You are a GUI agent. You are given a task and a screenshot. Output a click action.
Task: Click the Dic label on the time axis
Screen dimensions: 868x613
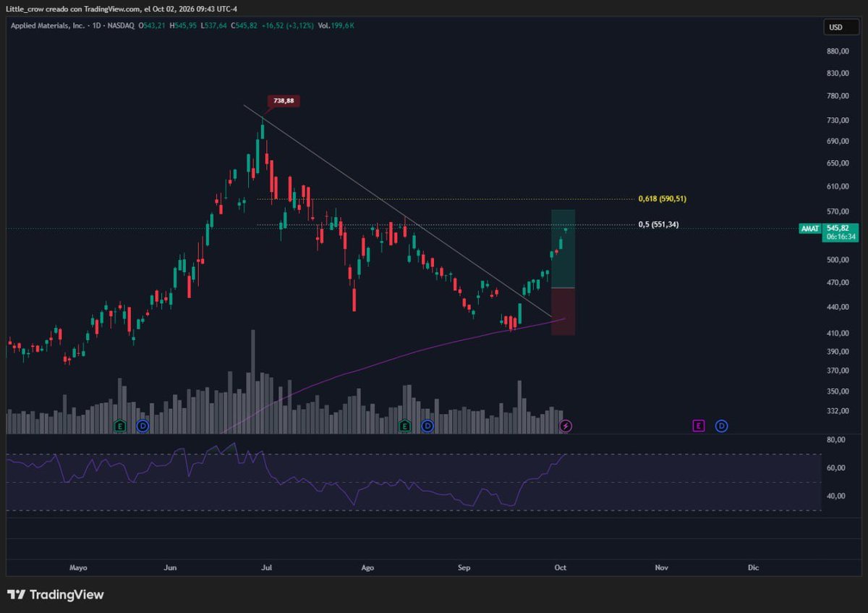point(753,568)
